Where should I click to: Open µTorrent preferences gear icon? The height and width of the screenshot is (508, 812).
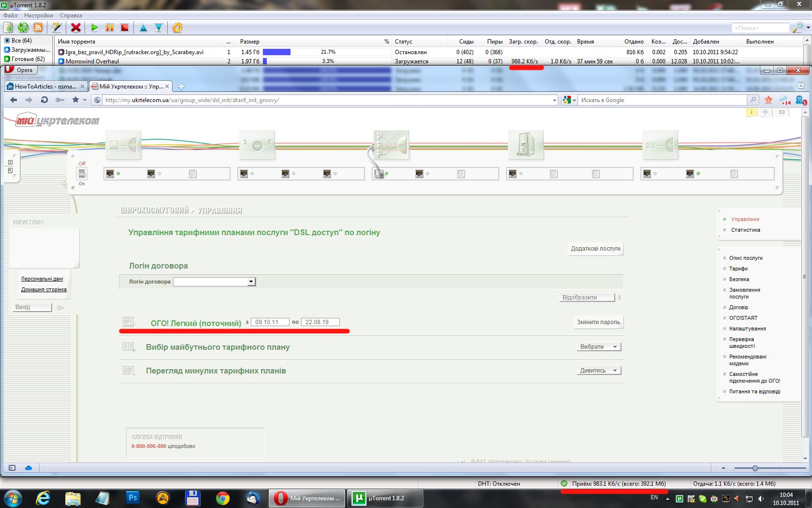177,28
